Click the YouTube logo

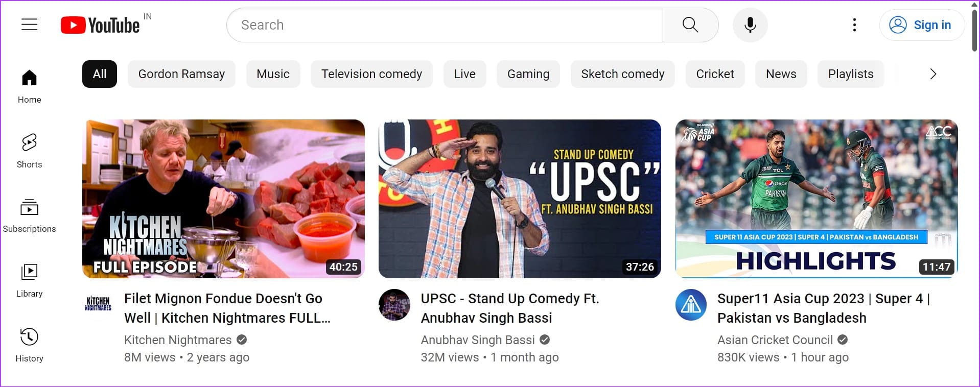(100, 25)
